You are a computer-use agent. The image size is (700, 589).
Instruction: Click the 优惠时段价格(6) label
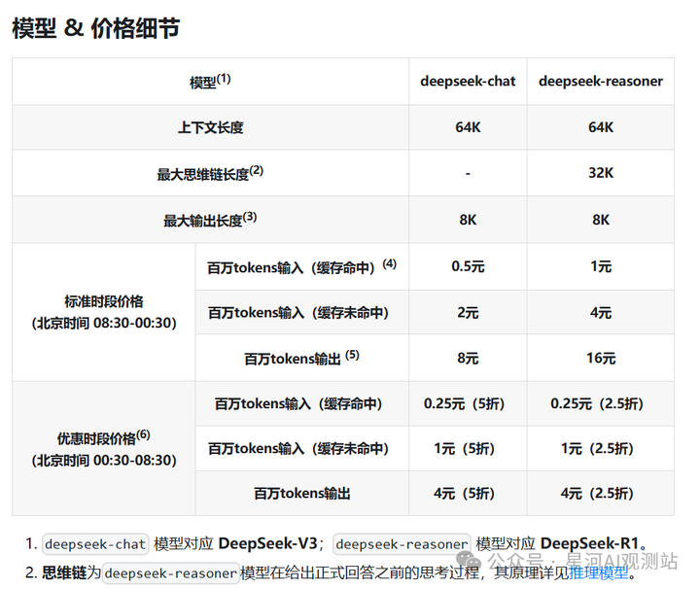[x=104, y=437]
